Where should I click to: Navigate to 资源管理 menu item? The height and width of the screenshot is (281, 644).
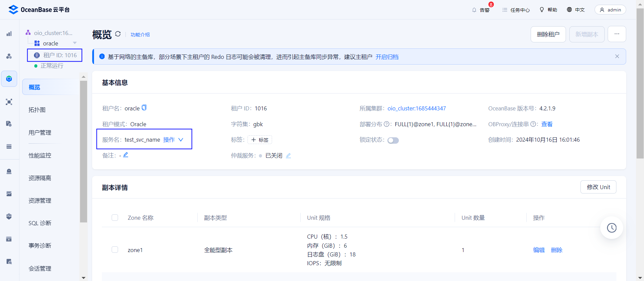tap(40, 201)
